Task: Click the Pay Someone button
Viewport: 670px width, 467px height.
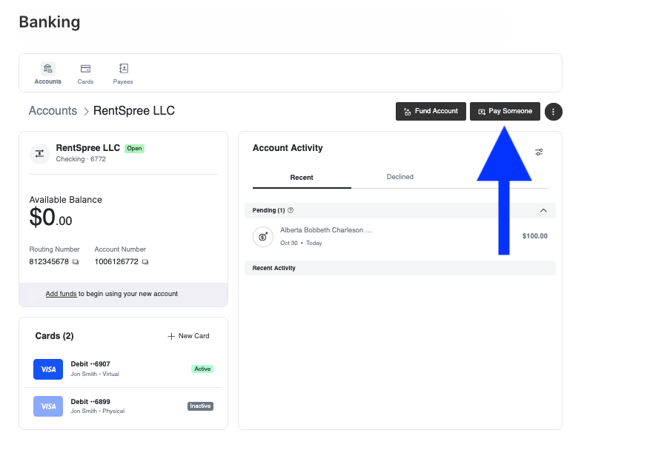Action: click(505, 111)
